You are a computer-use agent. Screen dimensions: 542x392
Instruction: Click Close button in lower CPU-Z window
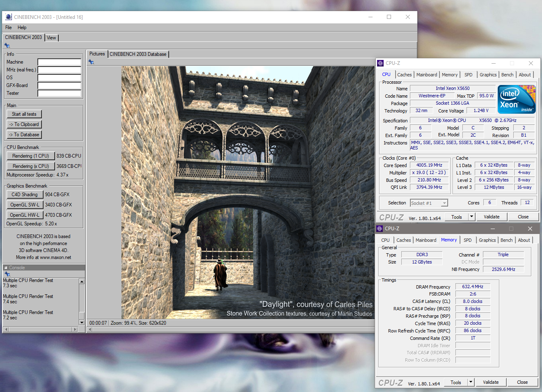tap(522, 382)
